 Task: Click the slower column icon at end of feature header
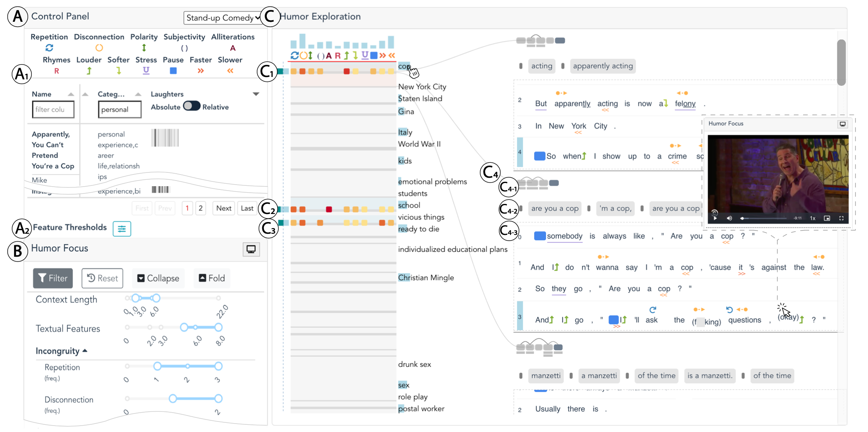pos(392,56)
